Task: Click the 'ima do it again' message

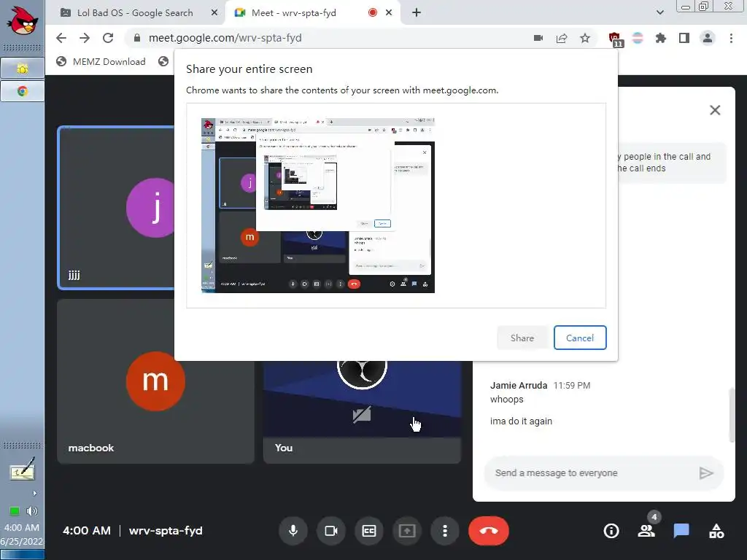Action: click(x=521, y=421)
